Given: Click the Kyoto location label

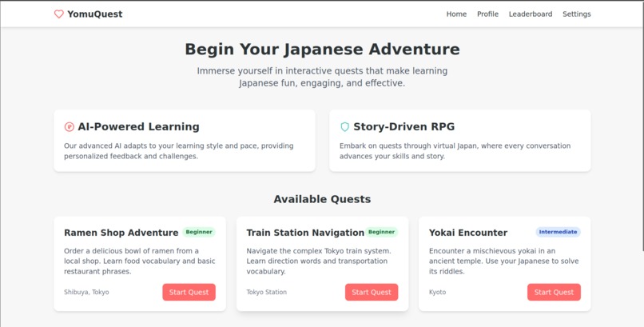Looking at the screenshot, I should coord(437,292).
